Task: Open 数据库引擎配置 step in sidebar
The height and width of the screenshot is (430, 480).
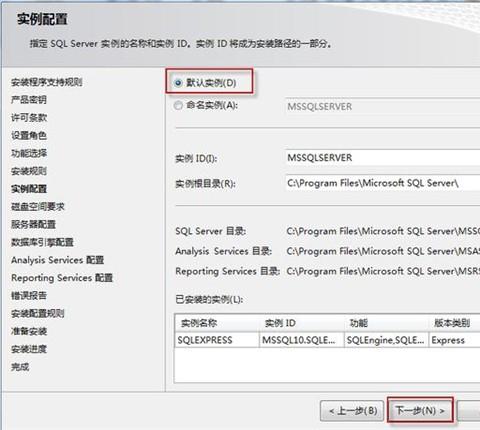Action: [x=42, y=242]
